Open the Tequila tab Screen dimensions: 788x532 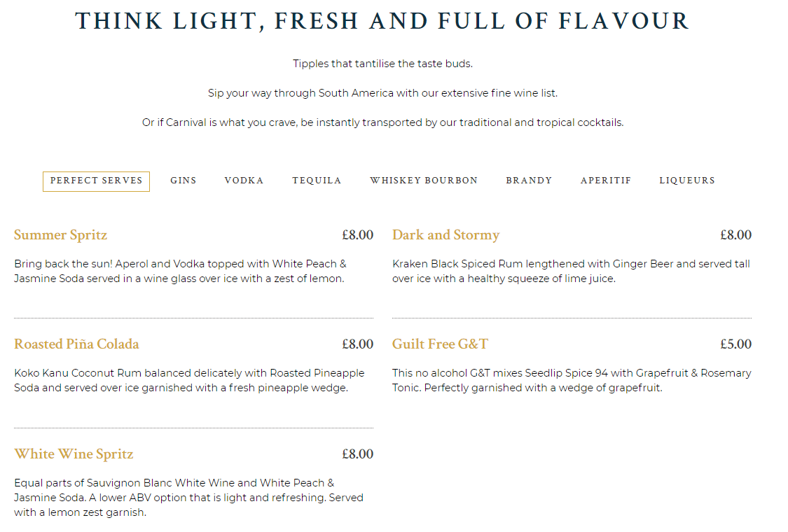pyautogui.click(x=317, y=181)
